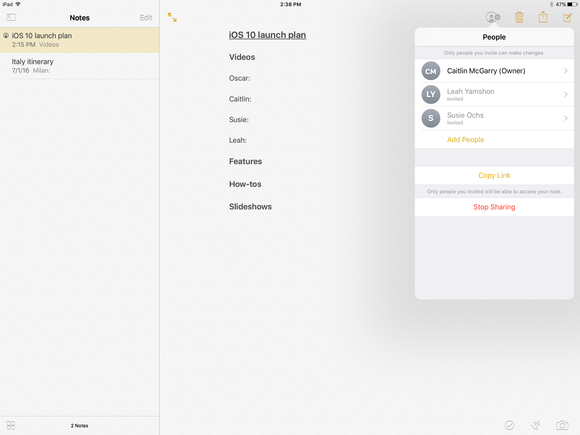Open the share sheet icon
The height and width of the screenshot is (435, 580).
coord(543,17)
